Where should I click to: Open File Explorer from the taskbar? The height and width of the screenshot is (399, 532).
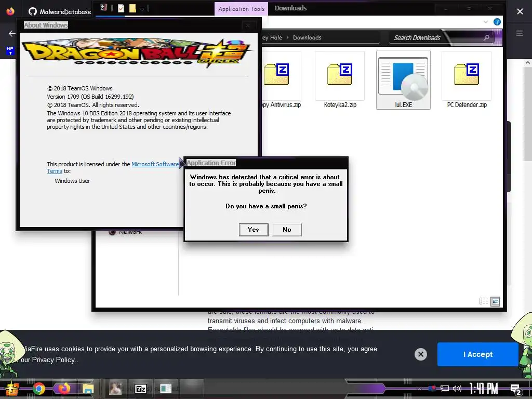pos(88,389)
